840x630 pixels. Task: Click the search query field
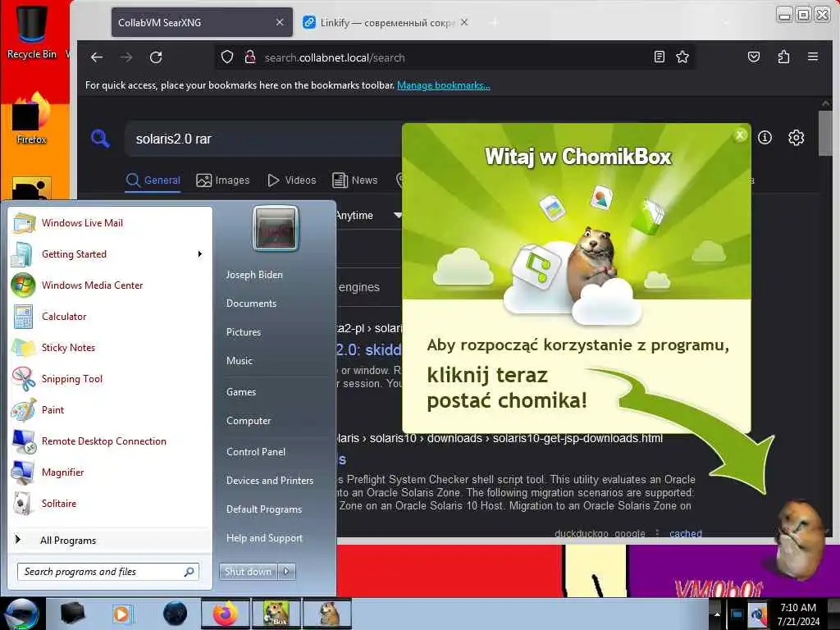[x=262, y=139]
